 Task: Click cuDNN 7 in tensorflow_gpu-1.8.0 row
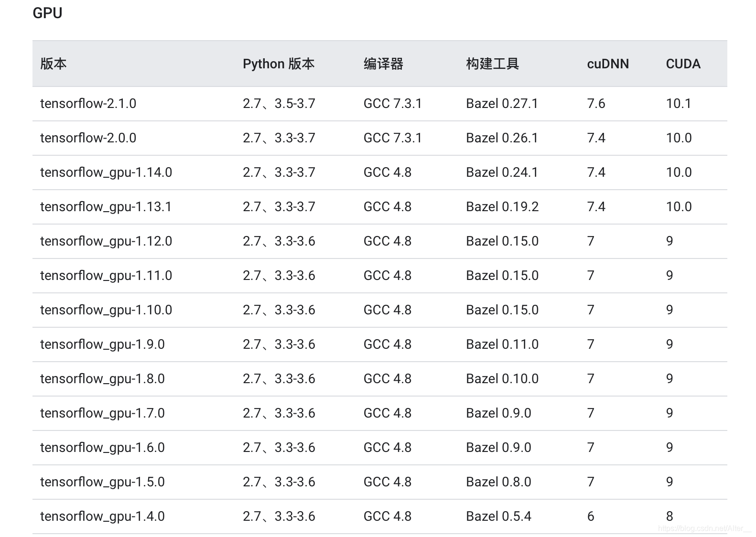[591, 379]
